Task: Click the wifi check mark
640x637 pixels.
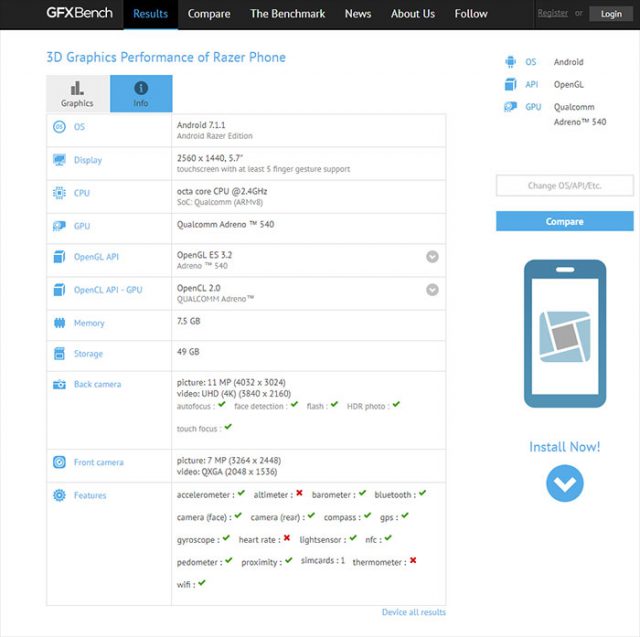Action: 202,583
